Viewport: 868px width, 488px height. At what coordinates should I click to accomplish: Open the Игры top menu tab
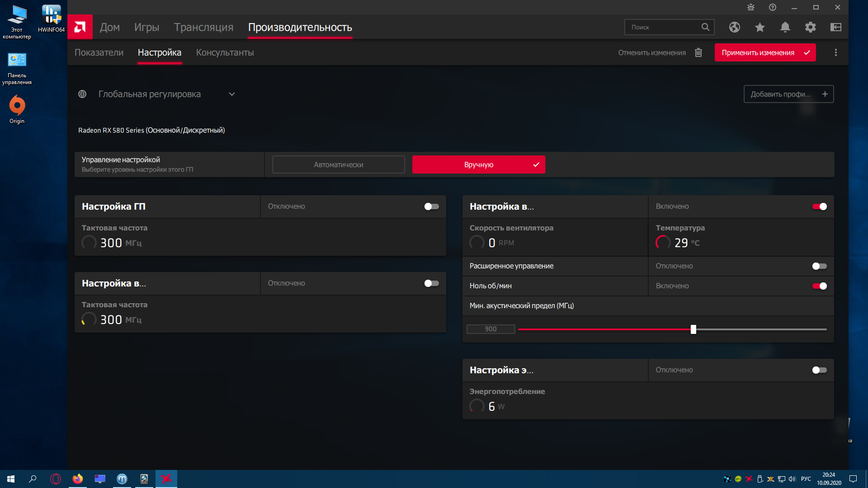click(x=146, y=27)
